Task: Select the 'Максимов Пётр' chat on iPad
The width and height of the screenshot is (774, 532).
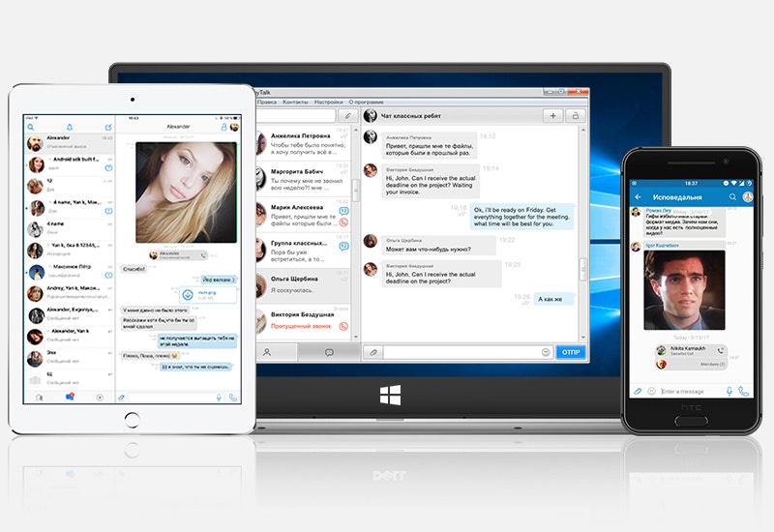Action: point(70,272)
